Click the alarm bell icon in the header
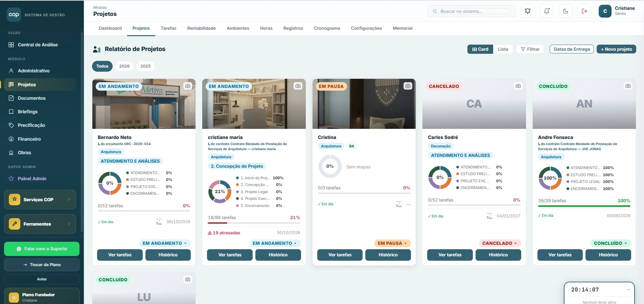The width and height of the screenshot is (644, 304). (528, 11)
